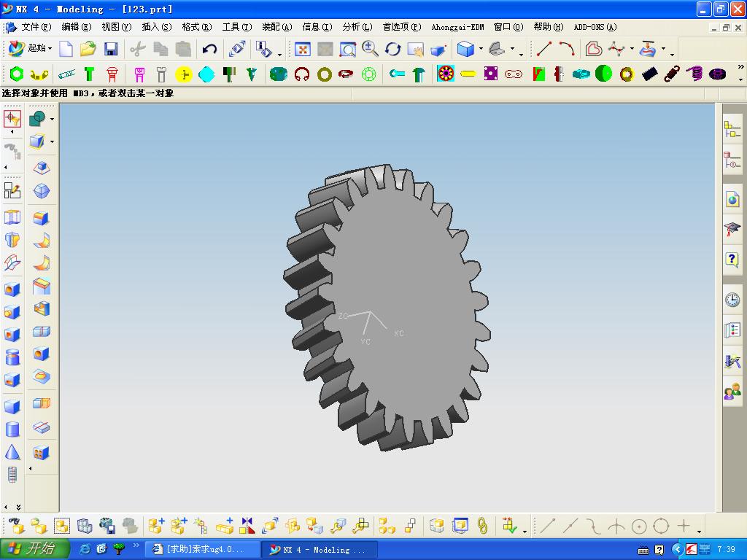Select the Rotate view tool
747x560 pixels.
click(392, 49)
